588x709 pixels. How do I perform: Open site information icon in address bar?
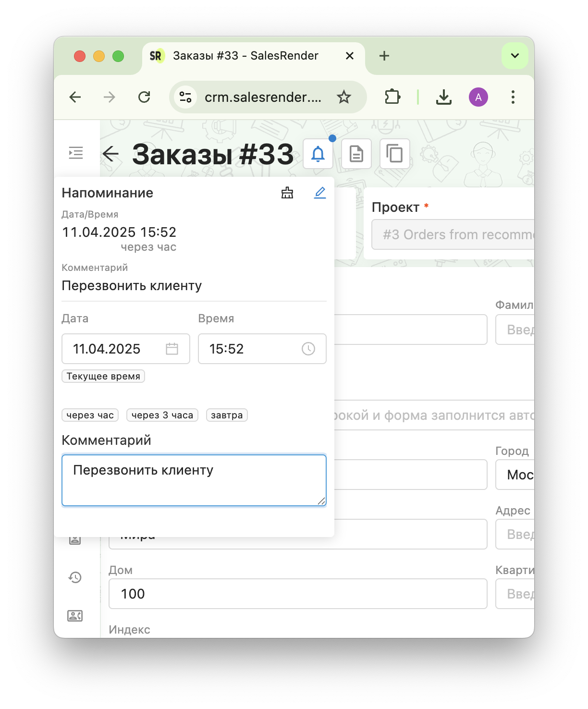[185, 97]
